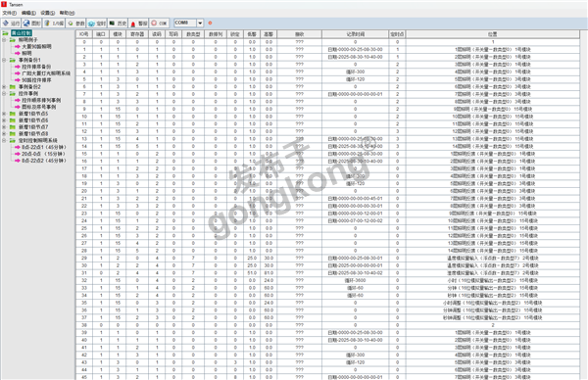Expand the 事例备份2 tree node

click(4, 87)
